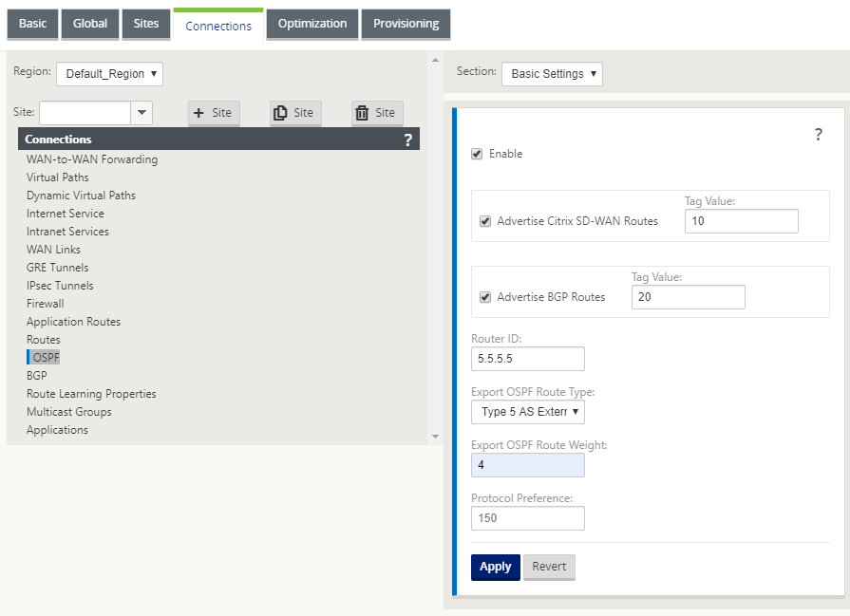Open help question mark in Connections header
850x616 pixels.
pyautogui.click(x=408, y=140)
